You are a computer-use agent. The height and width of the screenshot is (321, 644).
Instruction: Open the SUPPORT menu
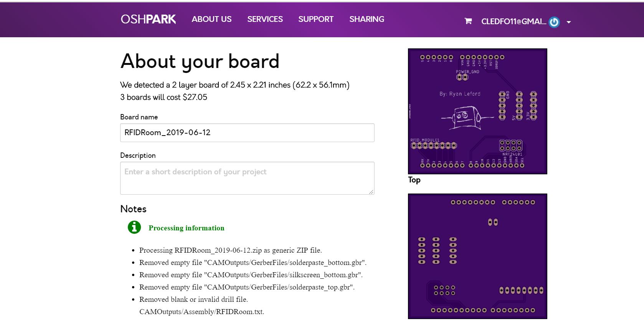pos(316,19)
